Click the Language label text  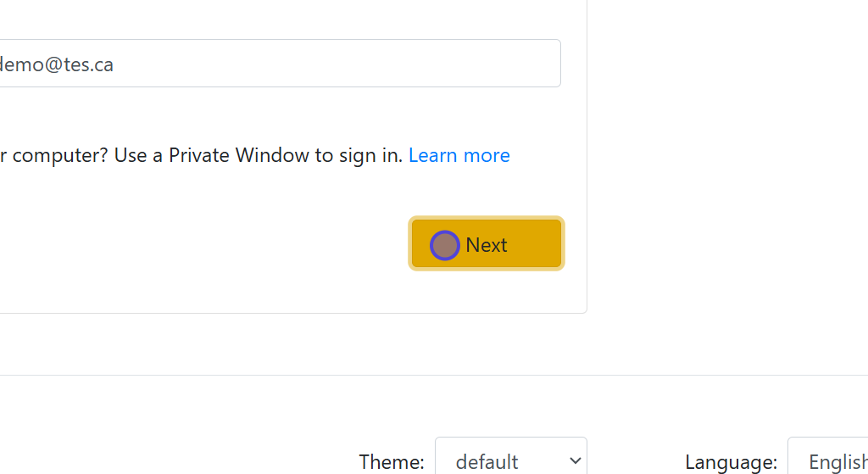click(731, 462)
